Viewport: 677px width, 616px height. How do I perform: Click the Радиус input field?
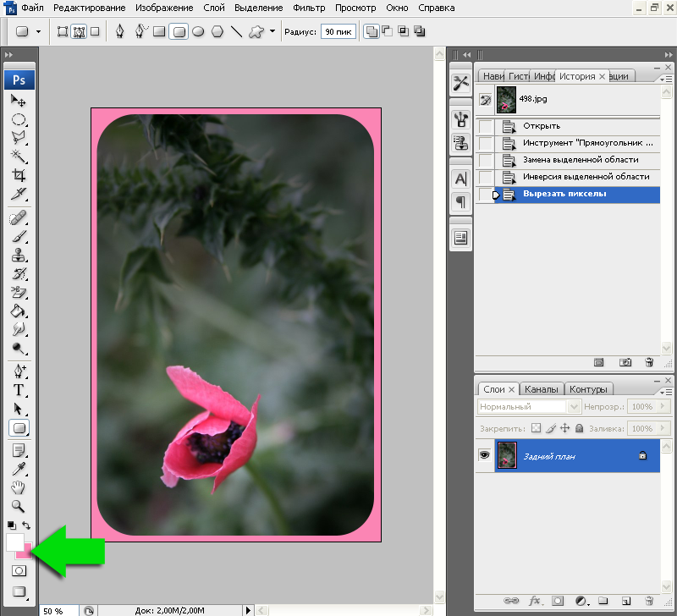pos(337,32)
